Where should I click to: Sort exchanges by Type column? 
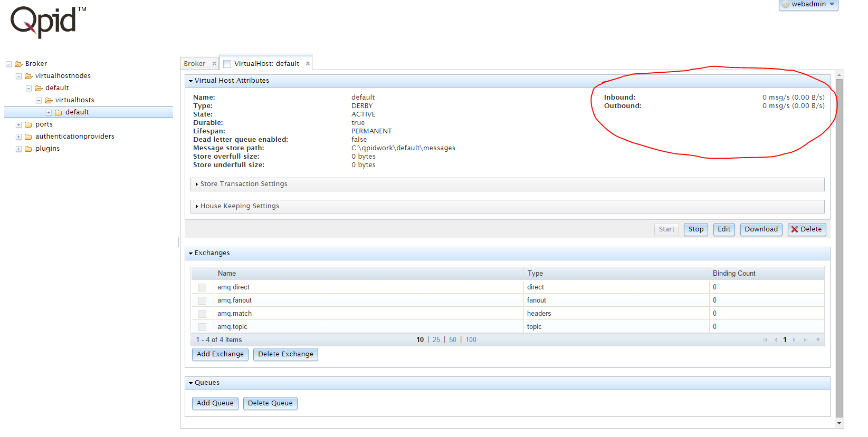click(x=616, y=273)
